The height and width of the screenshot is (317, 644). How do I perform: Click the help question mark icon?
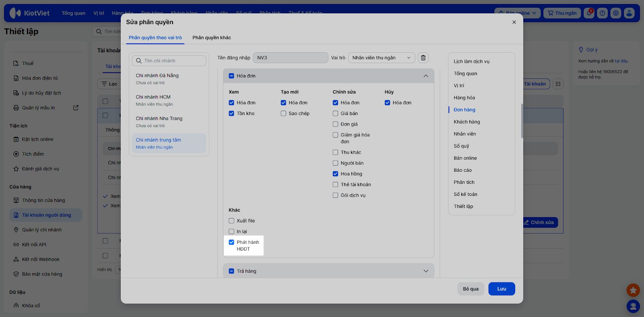[603, 13]
